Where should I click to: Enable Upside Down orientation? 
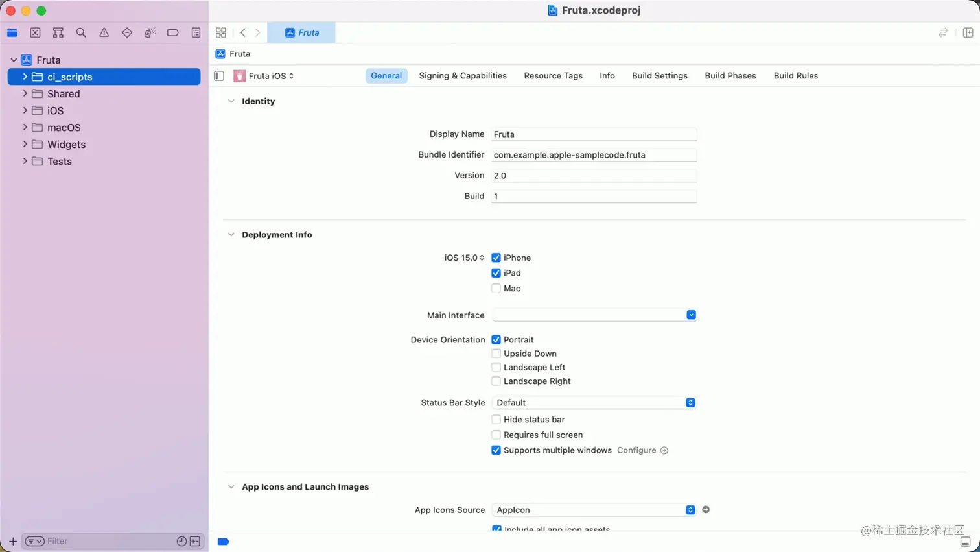[496, 354]
